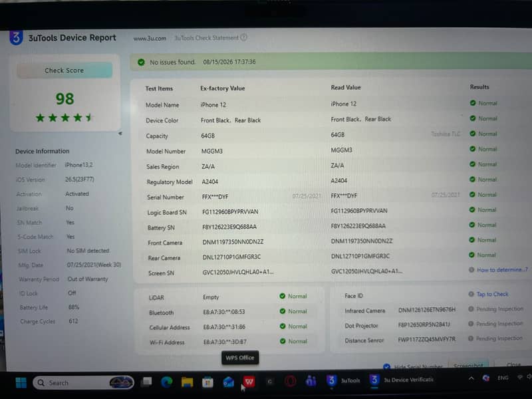Show hidden system tray icons
Screen dimensions: 532x399
pos(471,378)
